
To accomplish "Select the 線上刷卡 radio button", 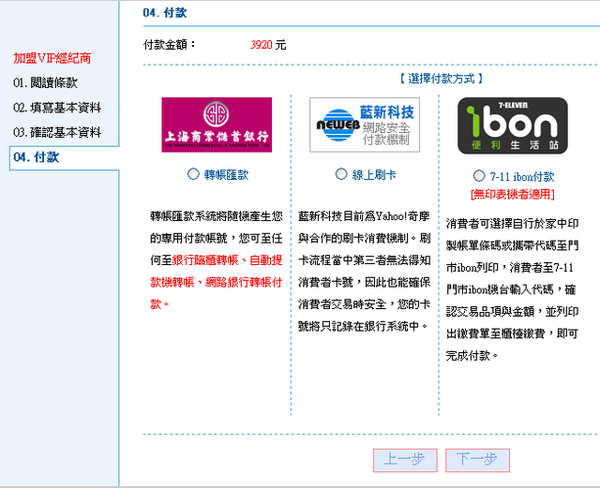I will (341, 174).
